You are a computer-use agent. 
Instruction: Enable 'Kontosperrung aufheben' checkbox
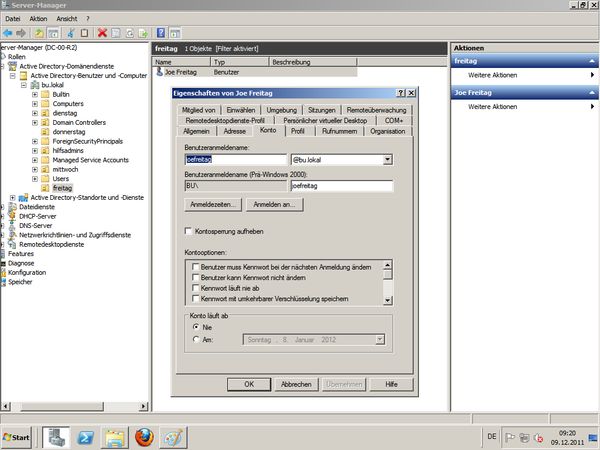pos(189,230)
